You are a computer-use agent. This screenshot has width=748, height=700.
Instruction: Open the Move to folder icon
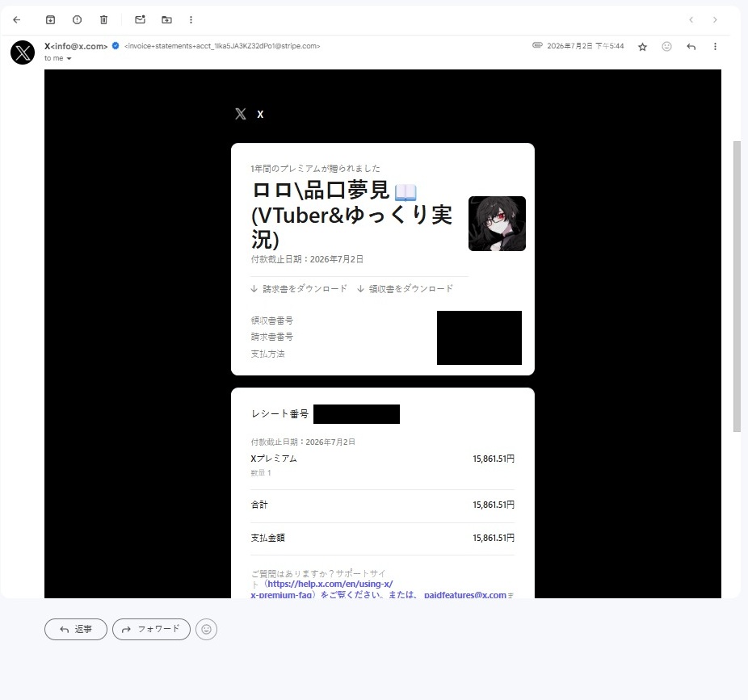click(x=166, y=19)
